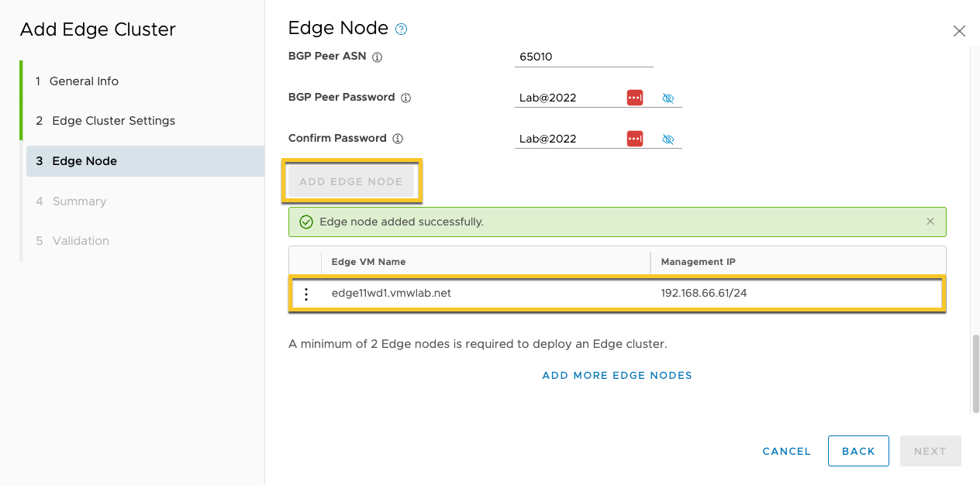Close the Add Edge Cluster dialog
The height and width of the screenshot is (485, 980).
point(959,31)
